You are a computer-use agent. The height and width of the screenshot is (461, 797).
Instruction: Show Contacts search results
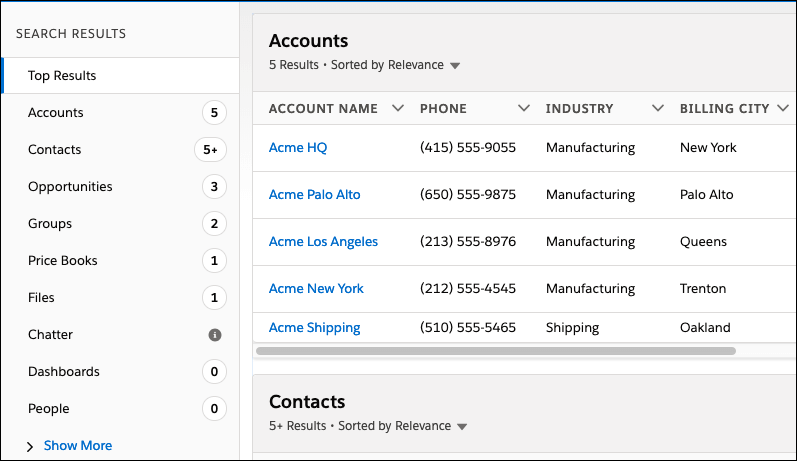(55, 150)
